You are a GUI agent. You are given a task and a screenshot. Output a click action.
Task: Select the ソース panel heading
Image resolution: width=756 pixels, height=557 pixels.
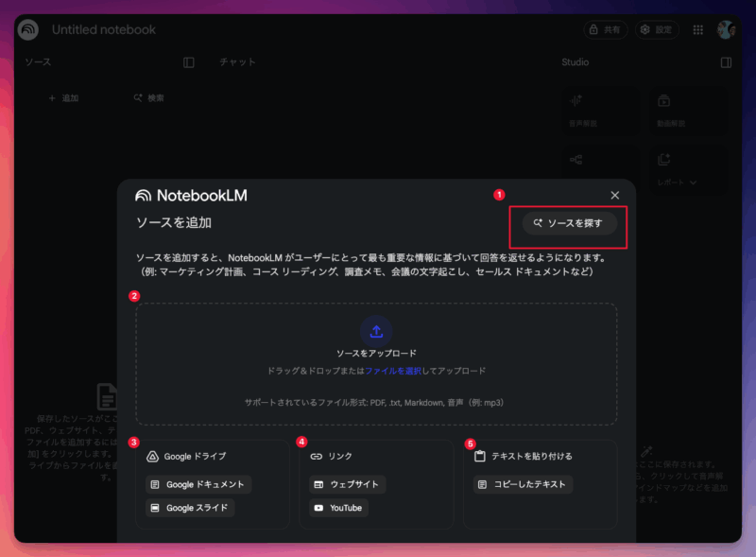tap(38, 61)
